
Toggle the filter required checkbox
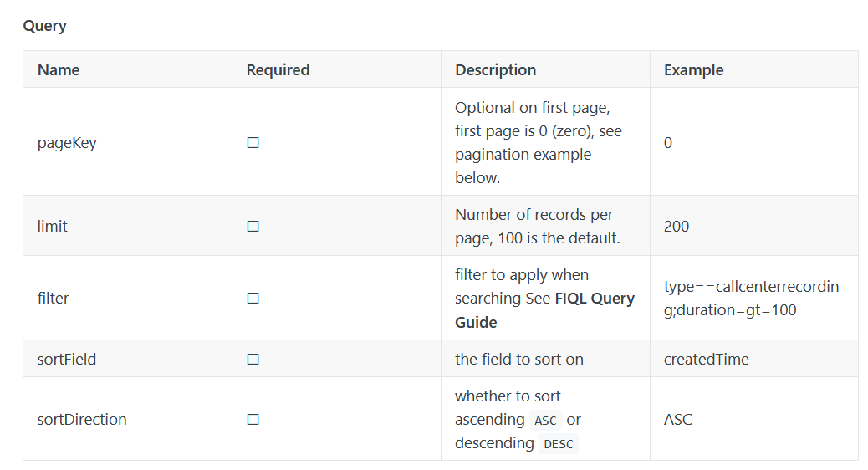coord(253,299)
